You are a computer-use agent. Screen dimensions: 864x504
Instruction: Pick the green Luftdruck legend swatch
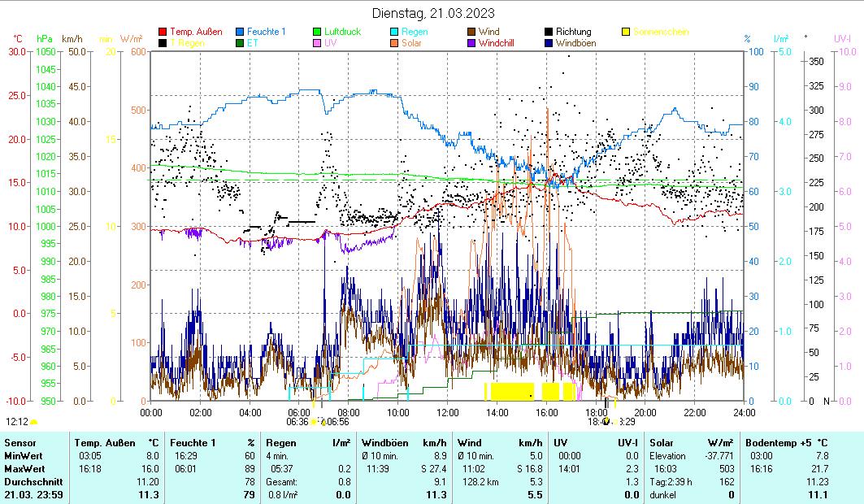(x=317, y=32)
